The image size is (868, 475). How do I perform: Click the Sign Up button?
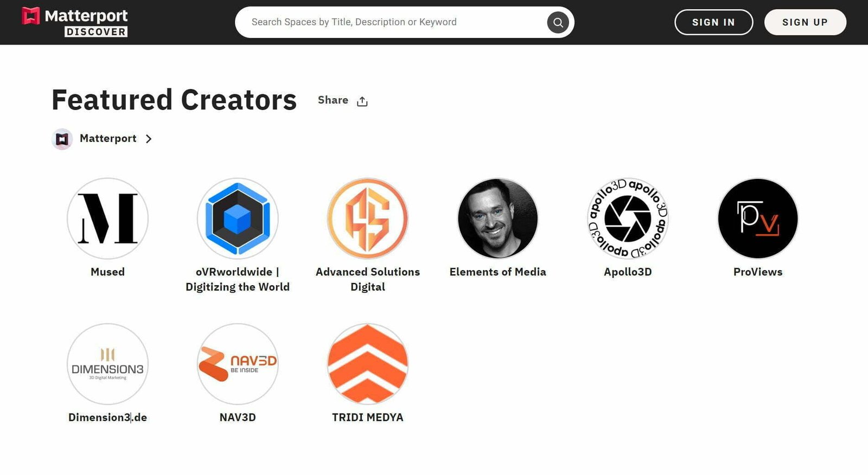(805, 22)
